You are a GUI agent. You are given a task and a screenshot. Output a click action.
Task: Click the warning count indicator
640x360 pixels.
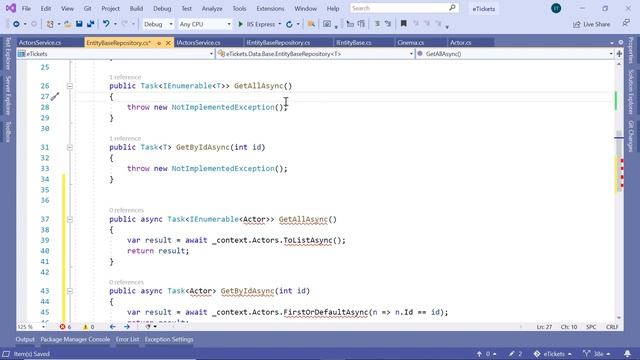pos(88,327)
